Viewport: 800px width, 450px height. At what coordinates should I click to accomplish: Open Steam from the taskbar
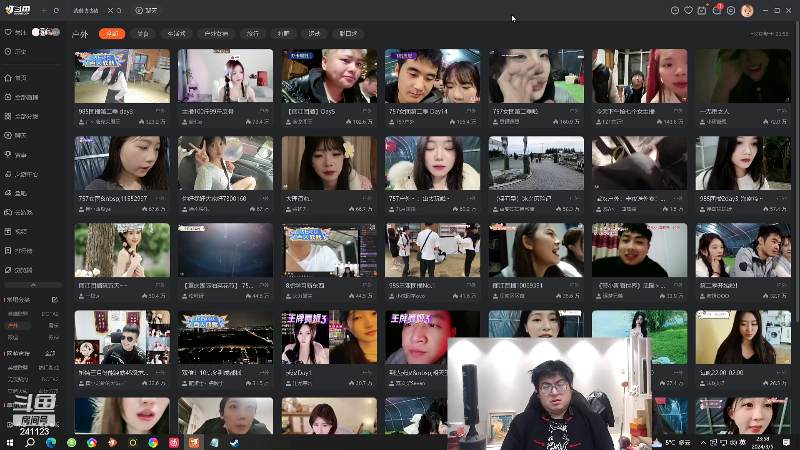pyautogui.click(x=235, y=442)
